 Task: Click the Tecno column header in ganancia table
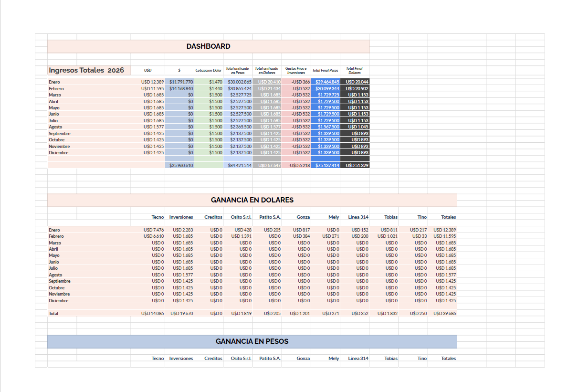coord(158,217)
